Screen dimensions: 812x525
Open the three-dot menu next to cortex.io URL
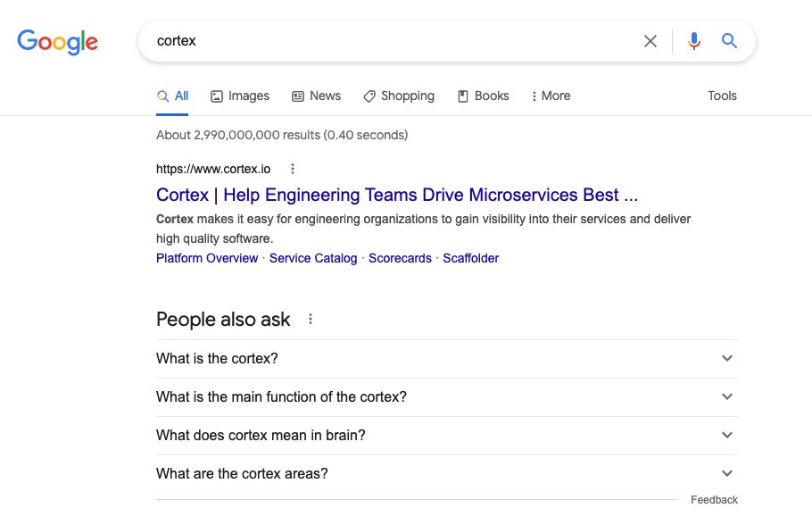(x=293, y=169)
